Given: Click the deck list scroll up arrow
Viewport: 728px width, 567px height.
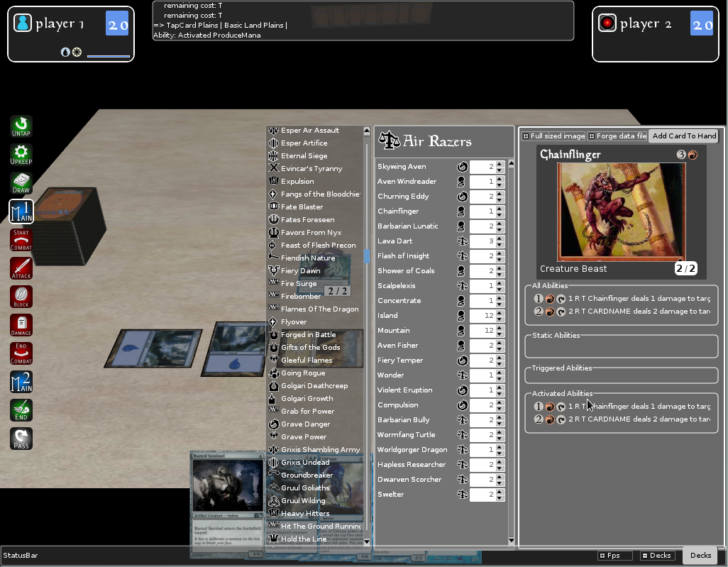Looking at the screenshot, I should point(367,131).
